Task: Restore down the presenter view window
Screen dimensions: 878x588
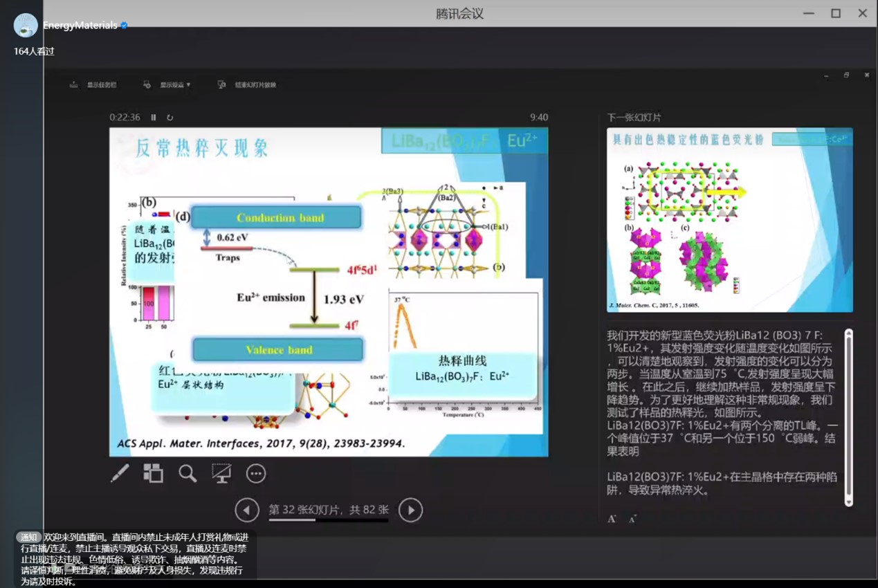Action: click(846, 75)
